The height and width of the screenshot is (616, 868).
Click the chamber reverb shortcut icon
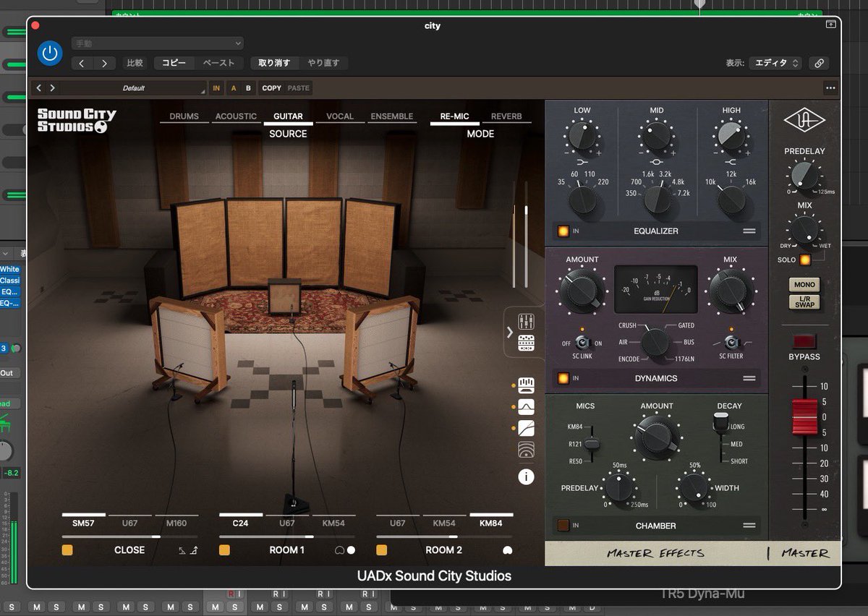click(527, 451)
